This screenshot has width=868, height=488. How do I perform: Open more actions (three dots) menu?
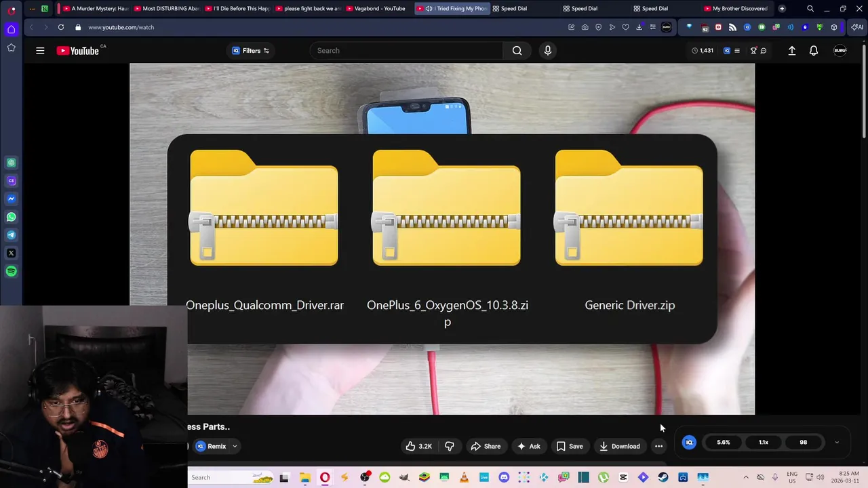[658, 446]
